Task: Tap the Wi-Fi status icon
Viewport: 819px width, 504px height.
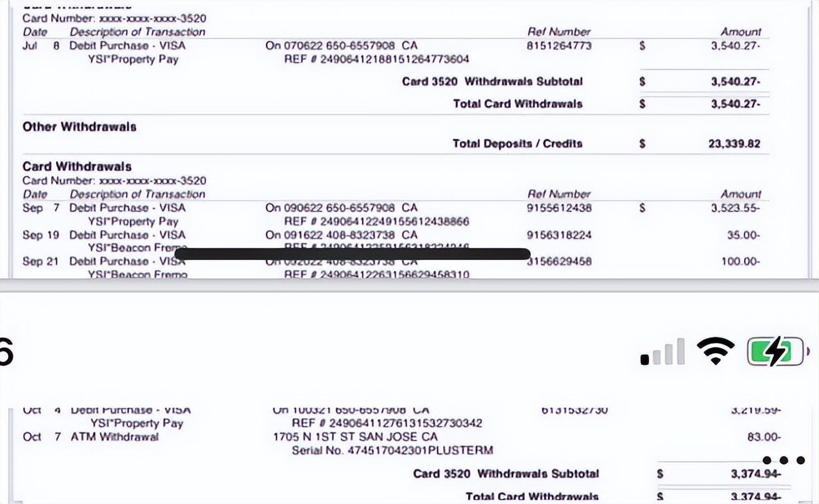Action: pos(716,351)
